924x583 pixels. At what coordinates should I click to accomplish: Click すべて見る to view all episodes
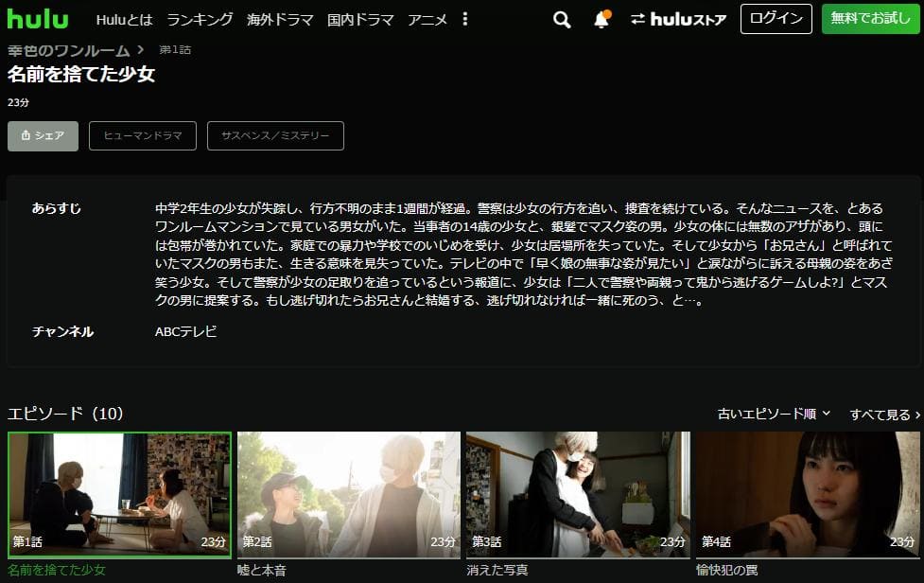point(885,415)
